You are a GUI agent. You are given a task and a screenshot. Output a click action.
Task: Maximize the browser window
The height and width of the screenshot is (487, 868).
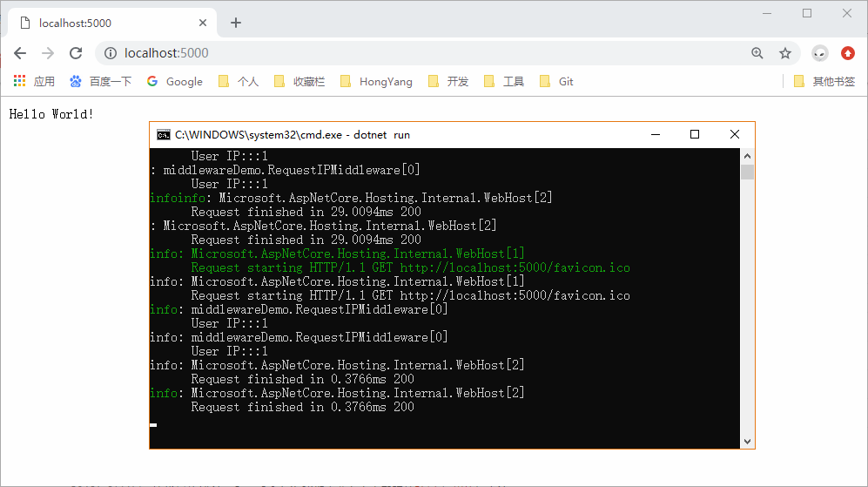807,13
